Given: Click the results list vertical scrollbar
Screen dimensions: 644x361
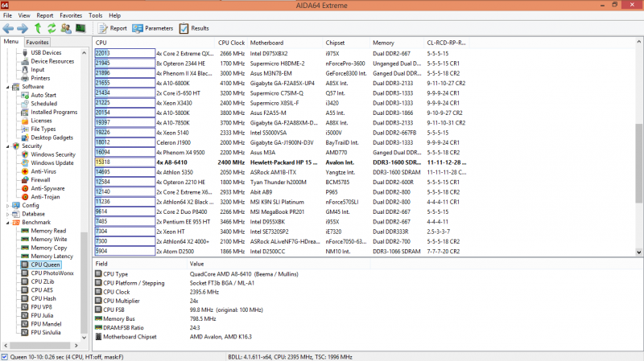Looking at the screenshot, I should click(638, 163).
